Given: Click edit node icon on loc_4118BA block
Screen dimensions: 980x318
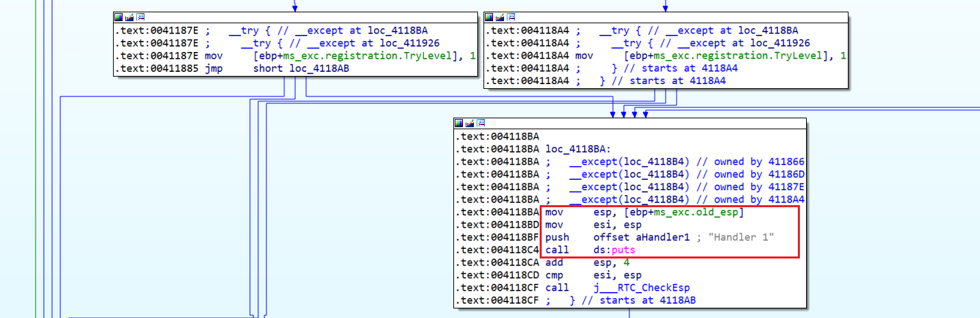Looking at the screenshot, I should click(470, 123).
